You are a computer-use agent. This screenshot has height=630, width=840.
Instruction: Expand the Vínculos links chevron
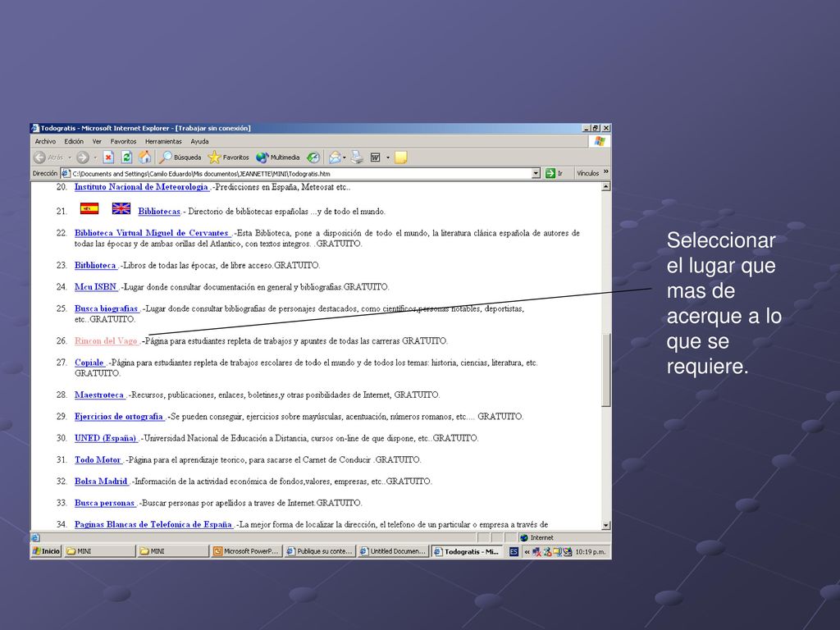tap(606, 172)
